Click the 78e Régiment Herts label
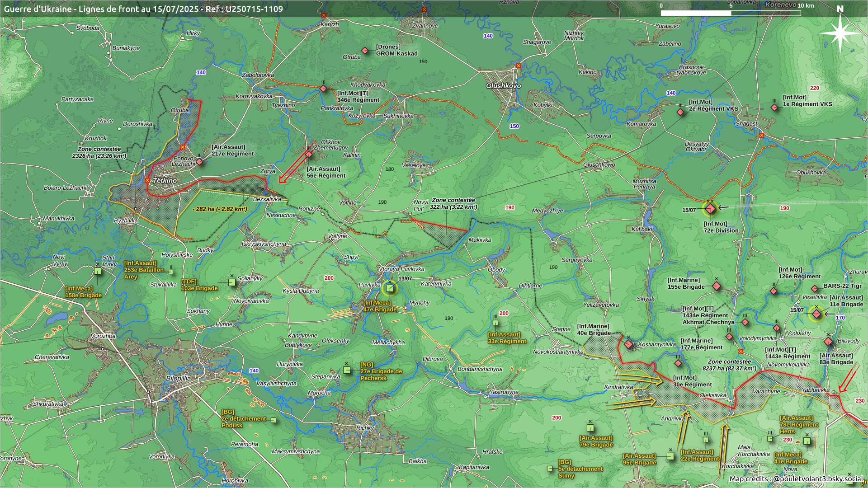Screen dimensions: 868x488 pos(799,425)
